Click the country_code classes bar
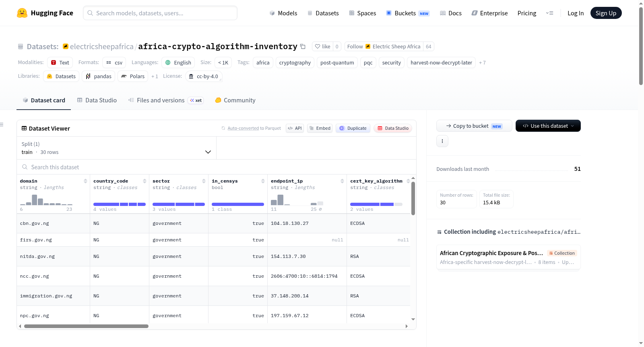Image resolution: width=644 pixels, height=347 pixels. click(120, 204)
